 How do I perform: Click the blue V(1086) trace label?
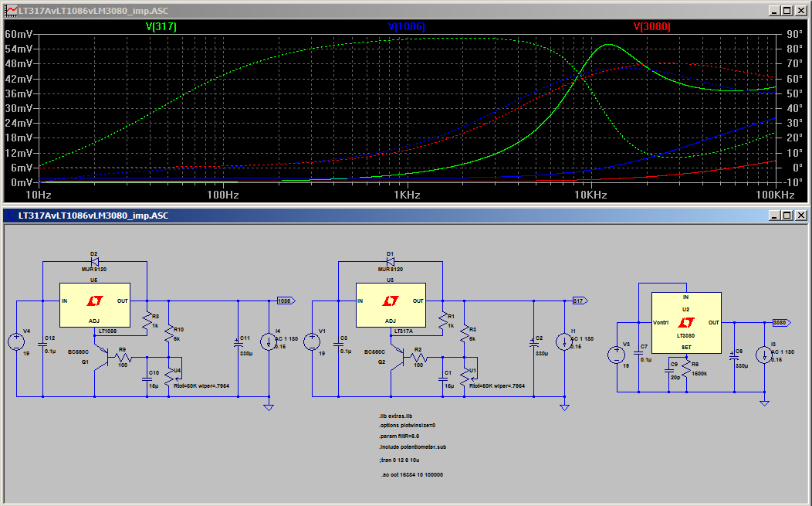[x=407, y=26]
